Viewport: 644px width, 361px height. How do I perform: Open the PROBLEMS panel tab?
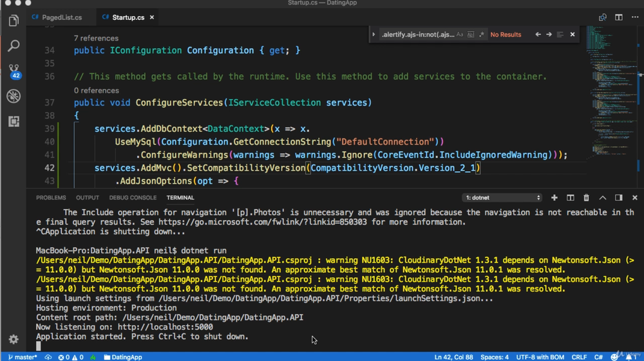click(x=51, y=198)
